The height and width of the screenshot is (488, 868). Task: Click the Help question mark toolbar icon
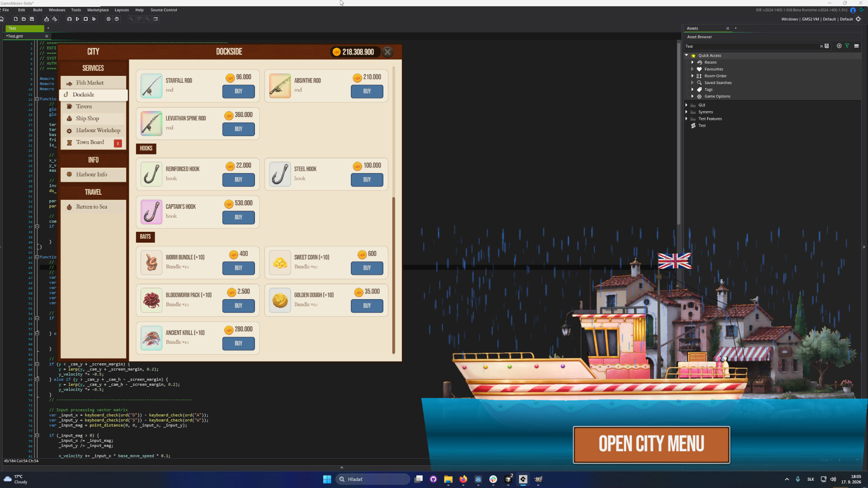(x=117, y=19)
